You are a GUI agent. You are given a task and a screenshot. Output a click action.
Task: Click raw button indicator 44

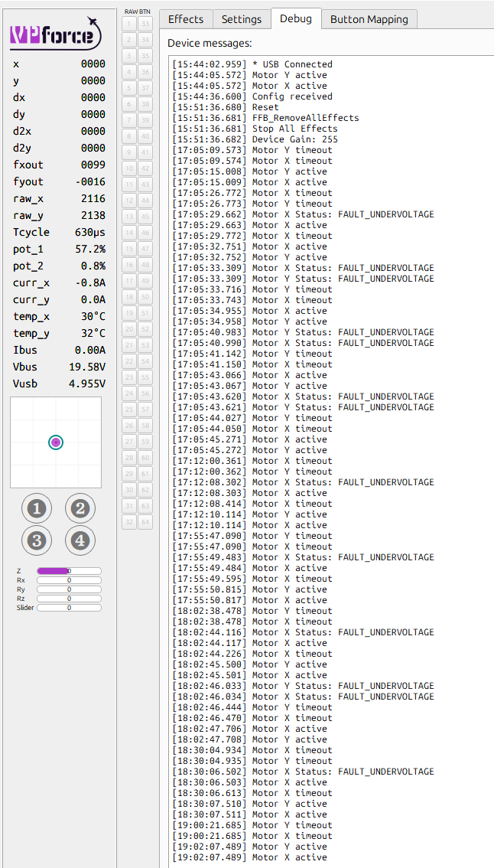pyautogui.click(x=145, y=201)
